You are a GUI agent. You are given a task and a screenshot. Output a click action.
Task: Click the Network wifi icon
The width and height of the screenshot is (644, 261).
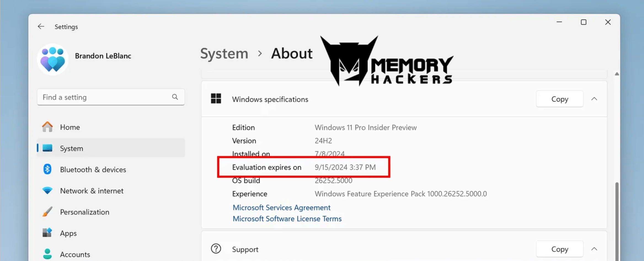[x=47, y=190]
